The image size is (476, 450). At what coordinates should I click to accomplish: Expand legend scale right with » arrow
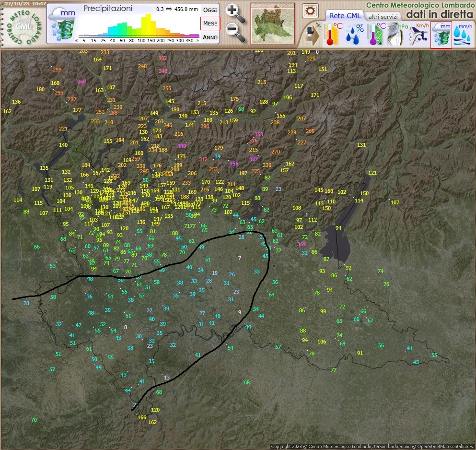197,40
